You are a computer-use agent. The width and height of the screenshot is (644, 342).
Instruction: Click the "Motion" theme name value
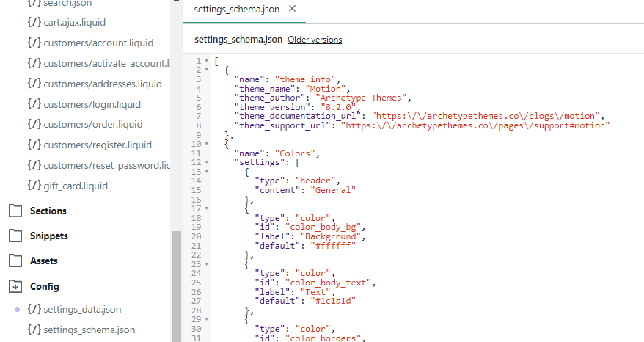coord(325,89)
